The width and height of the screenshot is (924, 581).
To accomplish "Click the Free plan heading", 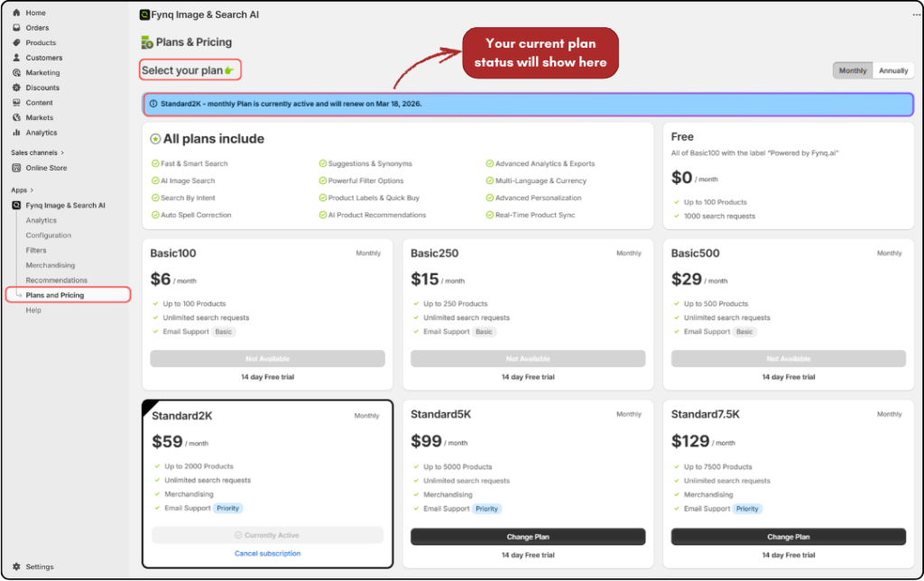I will 682,137.
